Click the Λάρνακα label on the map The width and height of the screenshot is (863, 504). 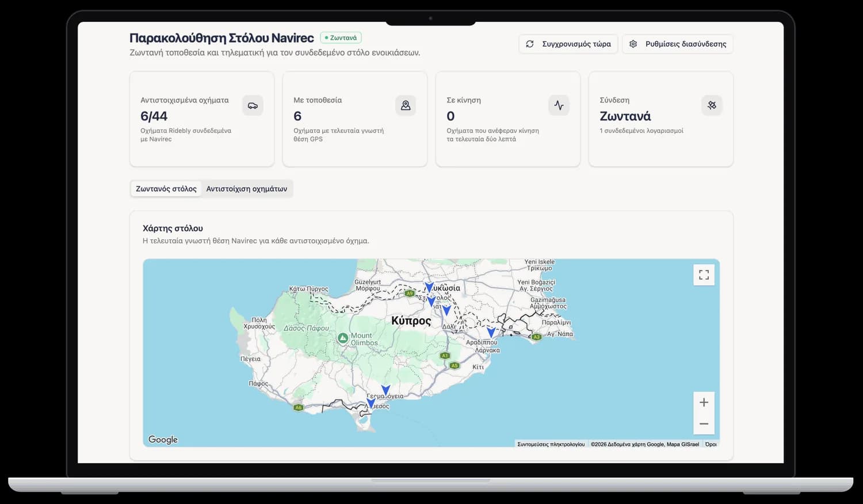click(x=487, y=350)
